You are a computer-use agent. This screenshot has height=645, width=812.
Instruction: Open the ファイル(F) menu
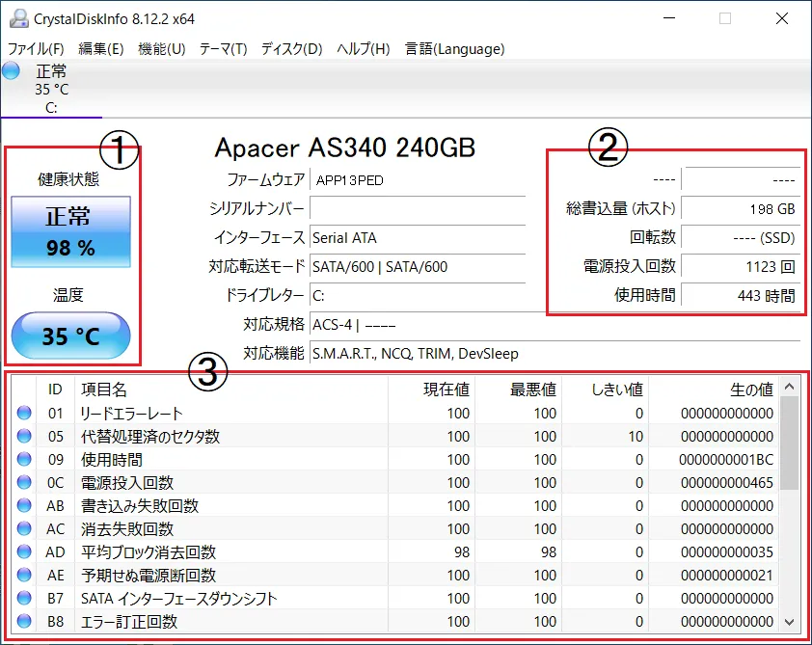[36, 48]
